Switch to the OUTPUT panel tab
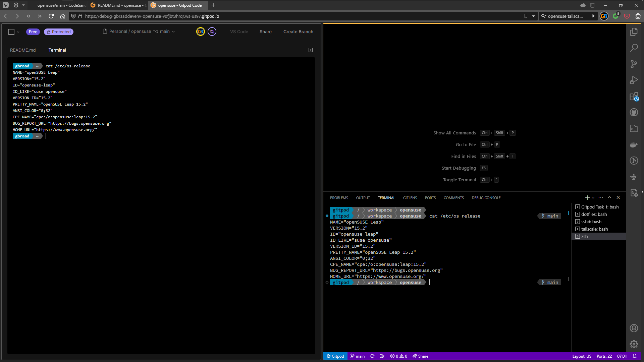 [x=363, y=198]
